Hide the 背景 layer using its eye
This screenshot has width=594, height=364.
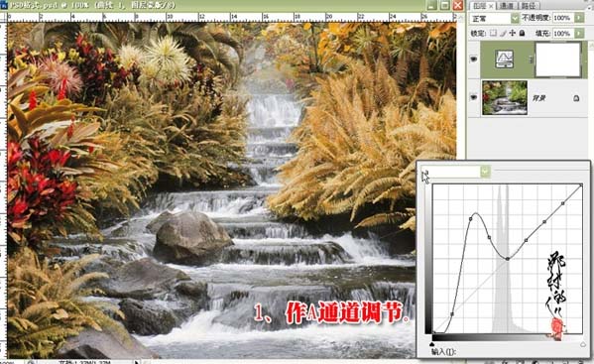pos(474,97)
